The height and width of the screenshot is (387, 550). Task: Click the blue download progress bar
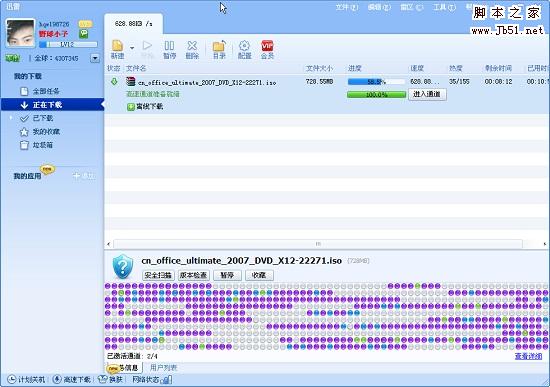point(376,82)
